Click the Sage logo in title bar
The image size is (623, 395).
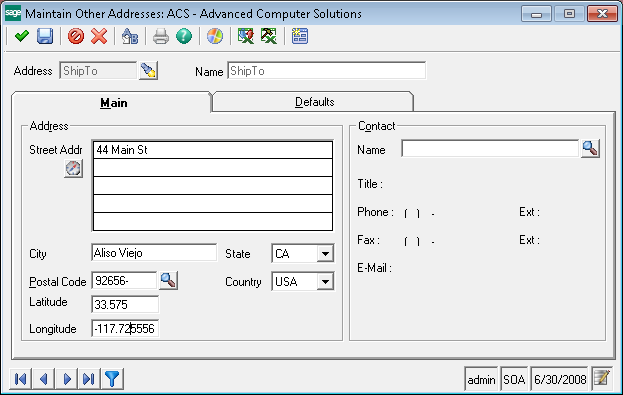click(13, 13)
